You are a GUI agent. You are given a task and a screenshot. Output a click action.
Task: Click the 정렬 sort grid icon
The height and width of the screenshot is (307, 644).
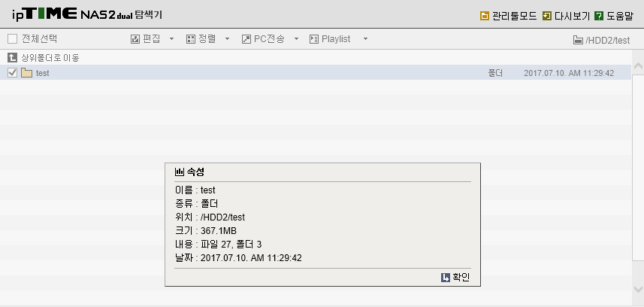click(x=191, y=39)
